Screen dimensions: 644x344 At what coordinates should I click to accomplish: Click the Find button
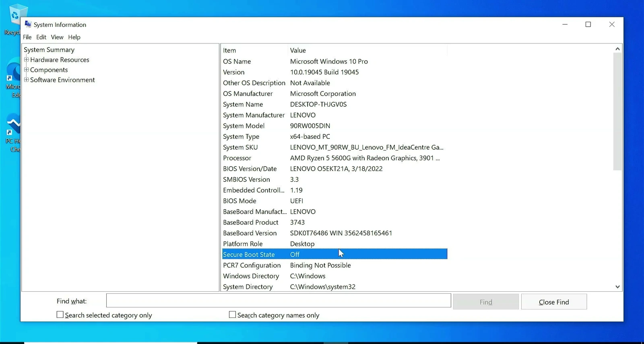(x=486, y=302)
